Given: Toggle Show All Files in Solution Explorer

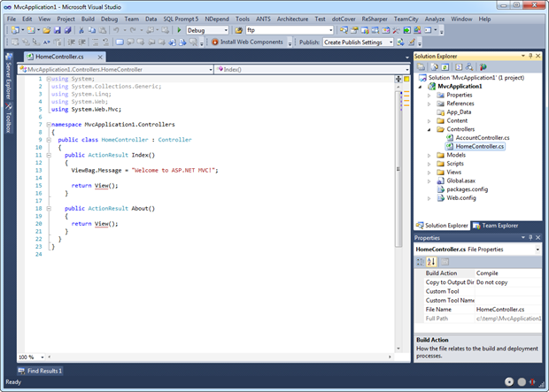Looking at the screenshot, I should [x=434, y=67].
